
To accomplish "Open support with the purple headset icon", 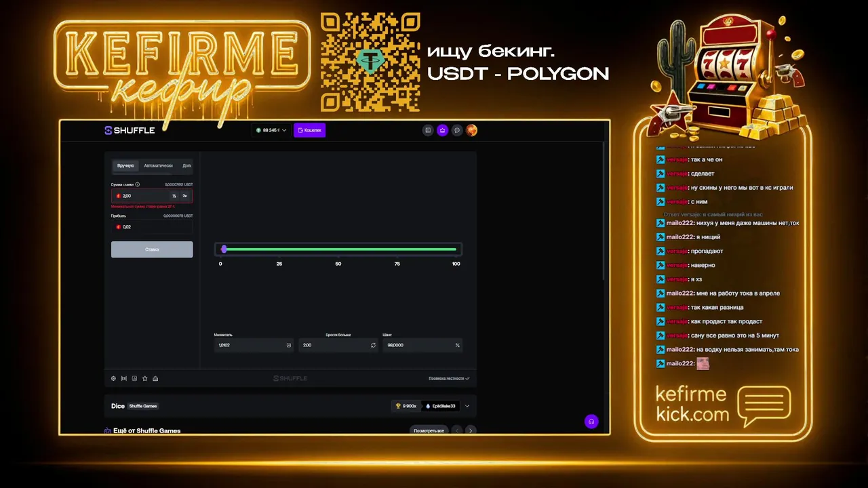I will (591, 422).
